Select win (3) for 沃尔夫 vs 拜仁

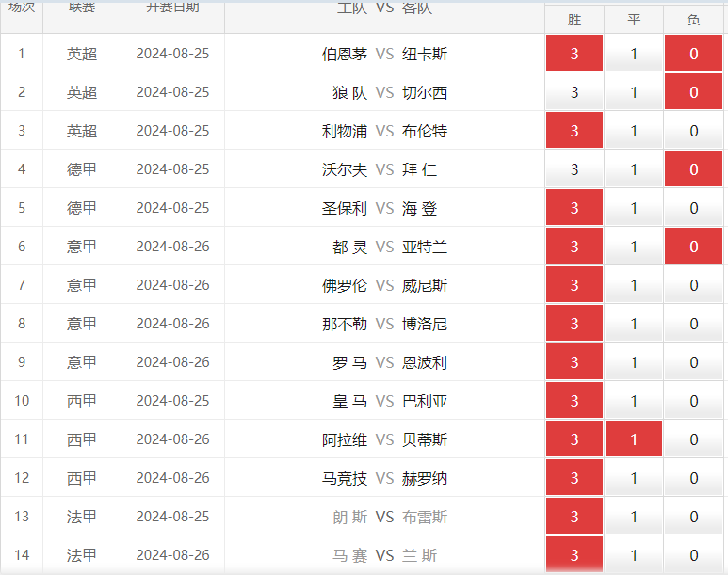pyautogui.click(x=574, y=169)
